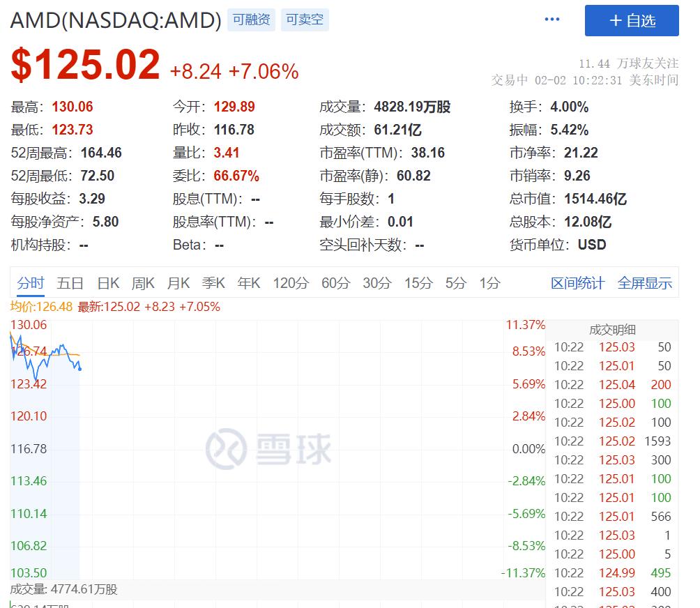Screen dimensions: 700x608
Task: Open the 1分 one-minute chart tab
Action: [x=489, y=283]
